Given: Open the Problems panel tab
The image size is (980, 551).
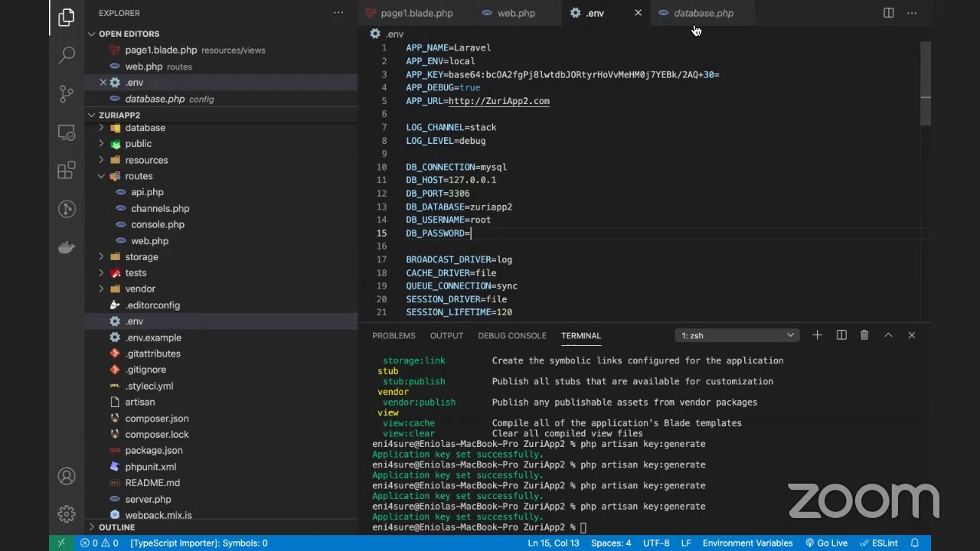Looking at the screenshot, I should coord(394,335).
